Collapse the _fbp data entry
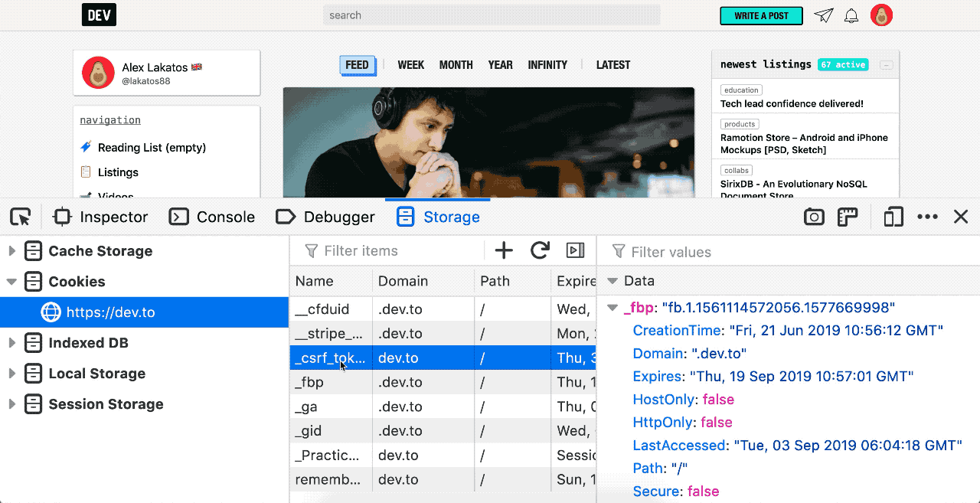 [x=612, y=308]
